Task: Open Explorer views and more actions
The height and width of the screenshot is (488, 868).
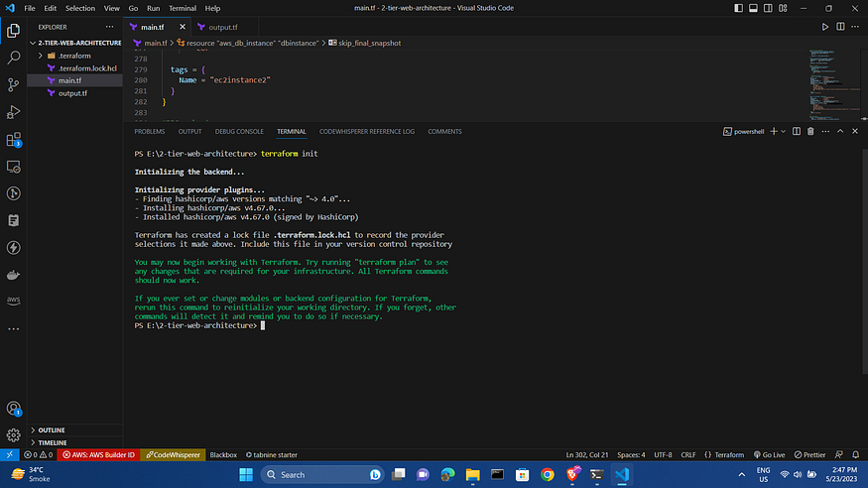Action: [109, 27]
